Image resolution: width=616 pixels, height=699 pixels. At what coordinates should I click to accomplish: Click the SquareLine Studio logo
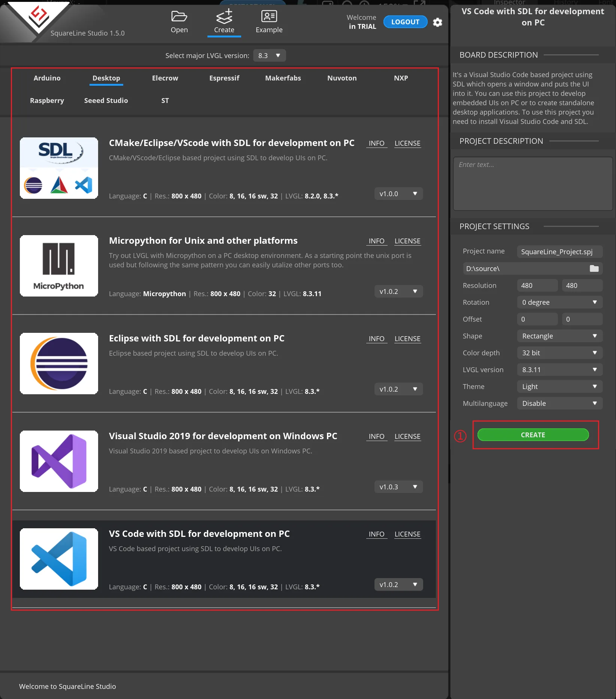coord(39,18)
